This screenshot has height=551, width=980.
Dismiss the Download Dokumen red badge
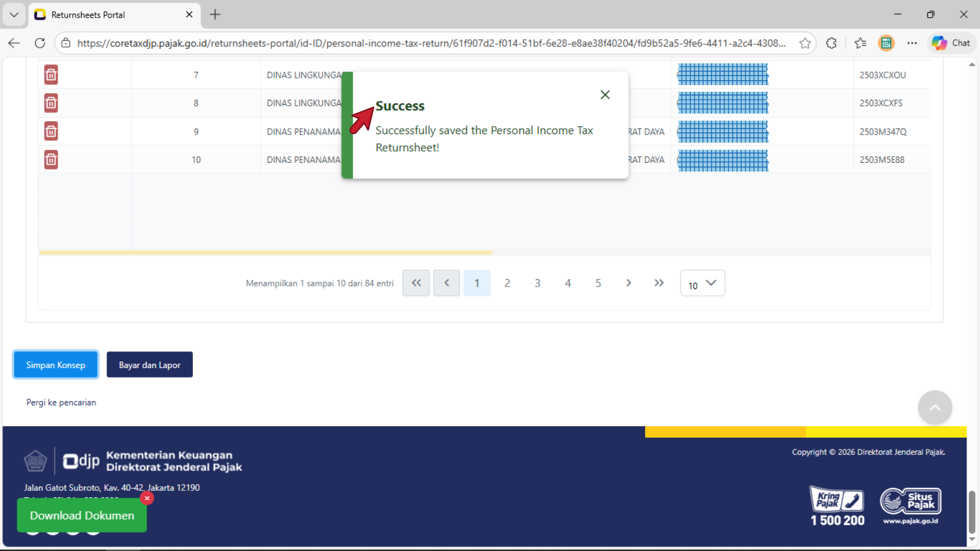tap(147, 498)
